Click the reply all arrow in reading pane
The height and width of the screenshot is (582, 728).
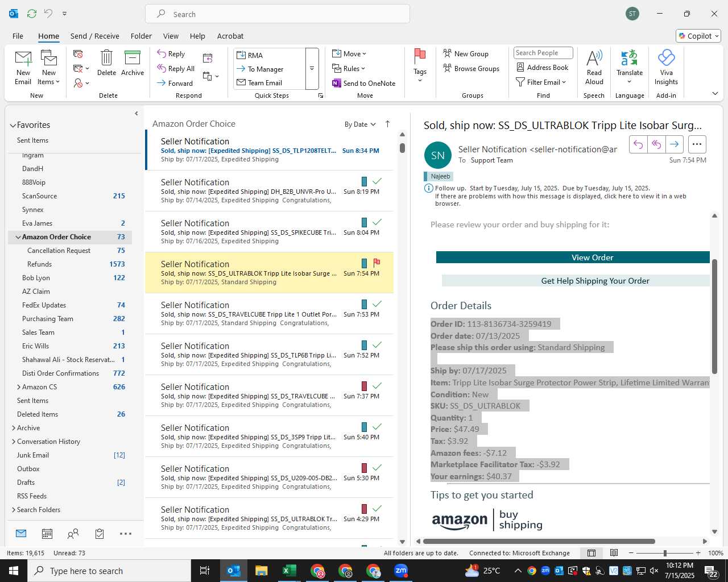[656, 144]
